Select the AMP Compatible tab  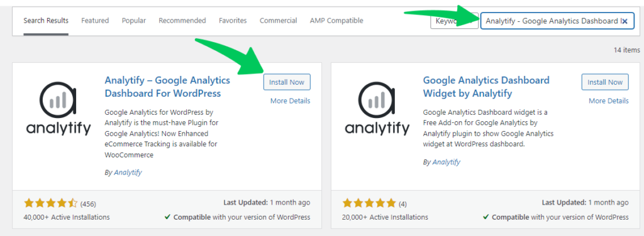[336, 21]
